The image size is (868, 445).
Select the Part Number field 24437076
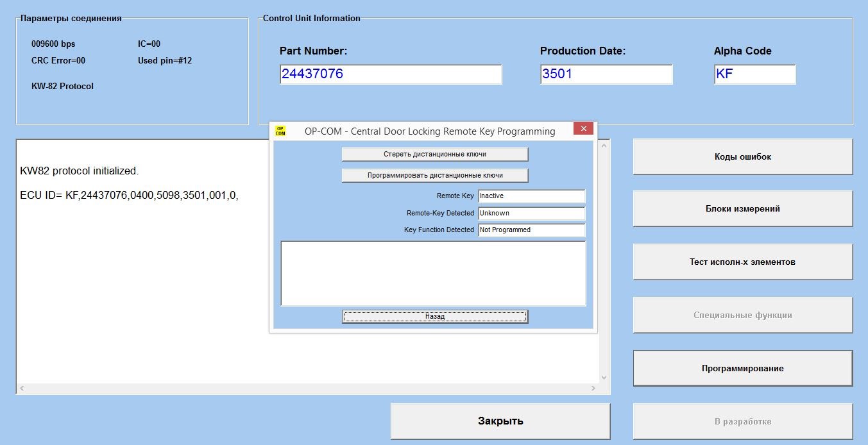391,74
